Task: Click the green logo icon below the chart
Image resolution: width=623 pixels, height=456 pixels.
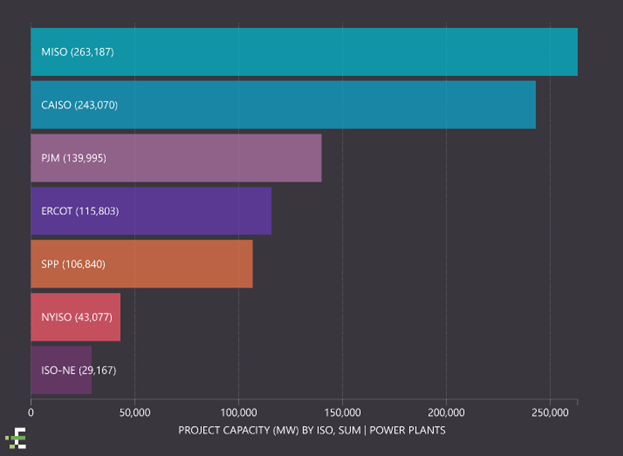Action: click(16, 436)
